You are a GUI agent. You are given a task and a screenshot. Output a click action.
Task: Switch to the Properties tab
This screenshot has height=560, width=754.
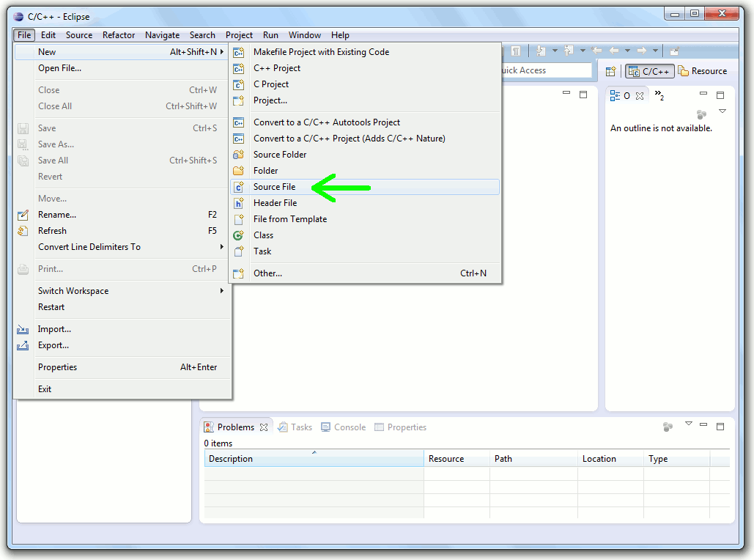400,427
